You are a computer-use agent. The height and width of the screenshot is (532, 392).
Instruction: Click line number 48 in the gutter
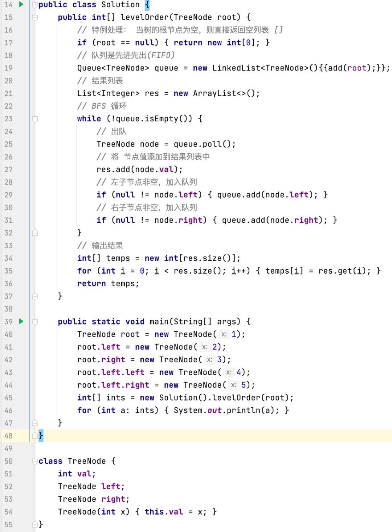(x=8, y=436)
